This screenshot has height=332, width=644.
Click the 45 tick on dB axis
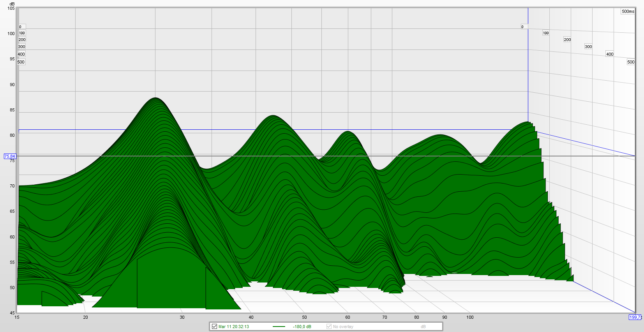tap(12, 313)
